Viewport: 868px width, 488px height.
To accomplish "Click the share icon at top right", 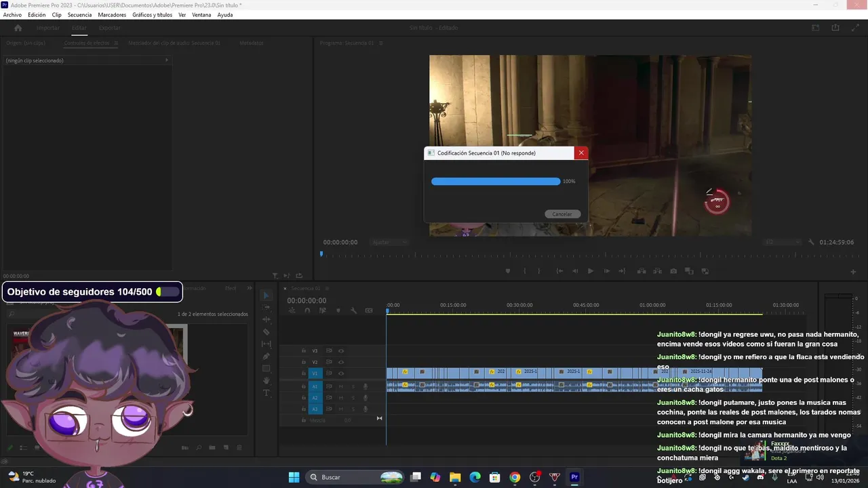I will coord(835,28).
